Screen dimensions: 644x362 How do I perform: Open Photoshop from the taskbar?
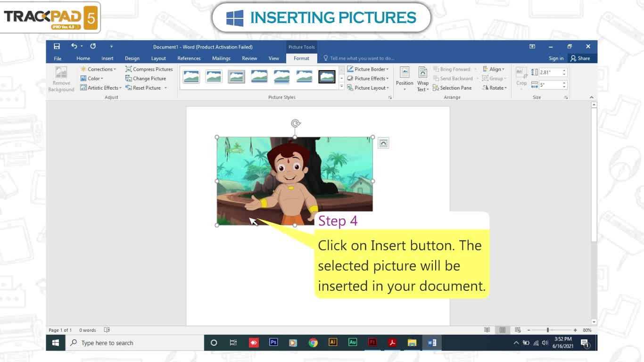tap(273, 343)
